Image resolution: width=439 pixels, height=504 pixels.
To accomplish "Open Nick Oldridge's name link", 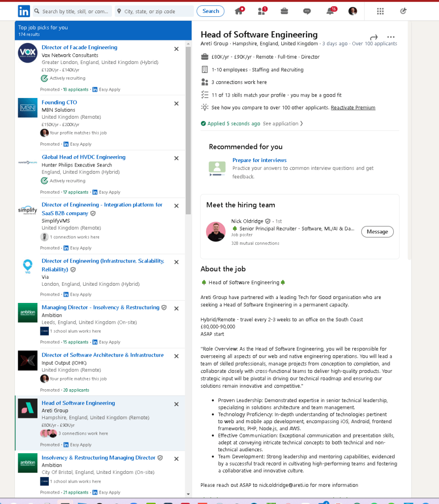I will [x=247, y=221].
